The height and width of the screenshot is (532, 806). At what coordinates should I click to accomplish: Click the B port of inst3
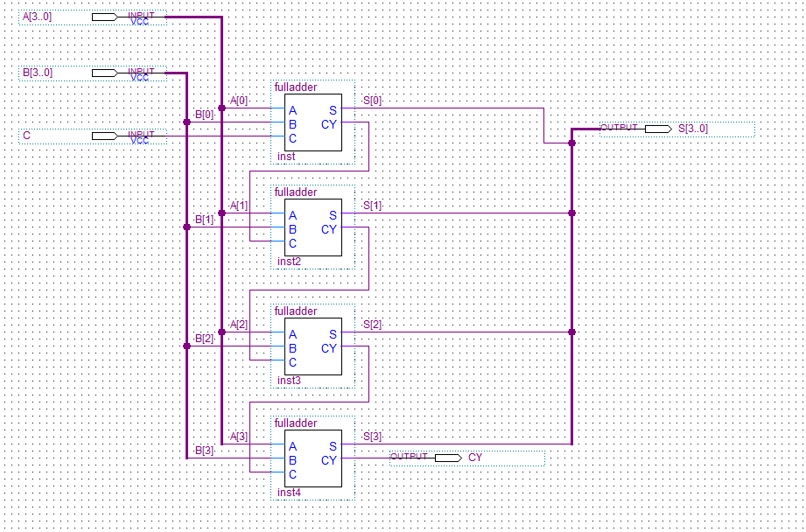292,348
